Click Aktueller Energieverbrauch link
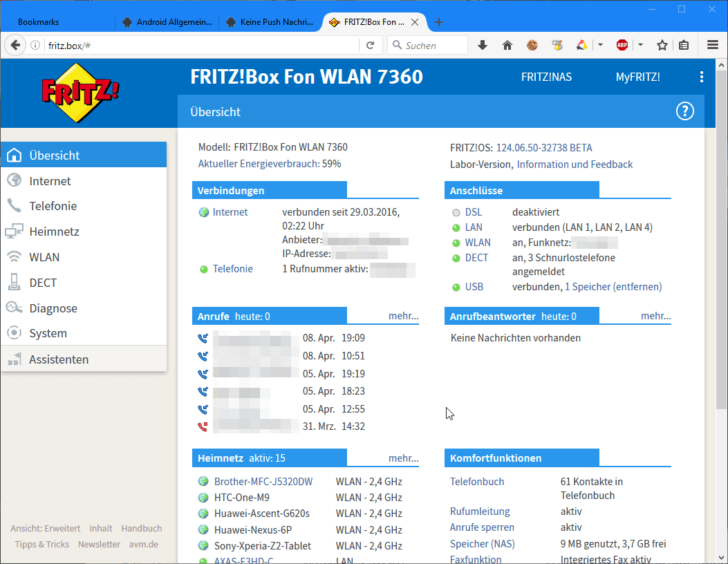Viewport: 728px width, 564px height. (x=259, y=164)
